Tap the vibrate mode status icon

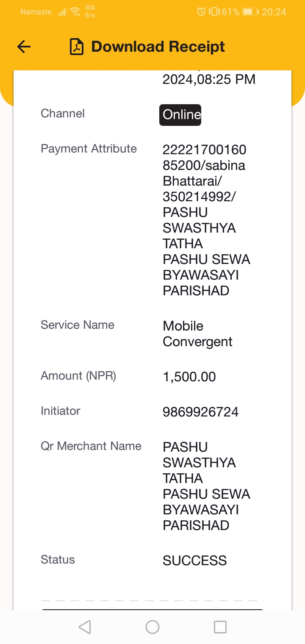[x=215, y=12]
